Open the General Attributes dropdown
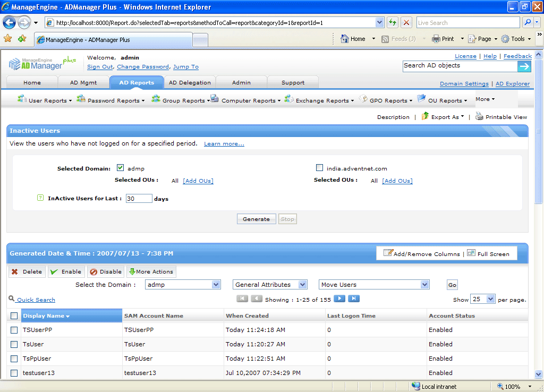 point(270,285)
